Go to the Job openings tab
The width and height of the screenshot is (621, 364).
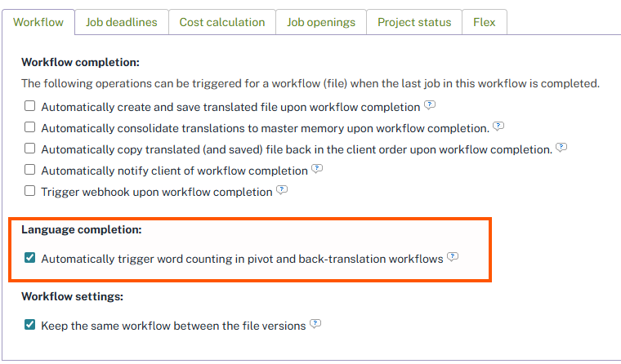(x=321, y=22)
